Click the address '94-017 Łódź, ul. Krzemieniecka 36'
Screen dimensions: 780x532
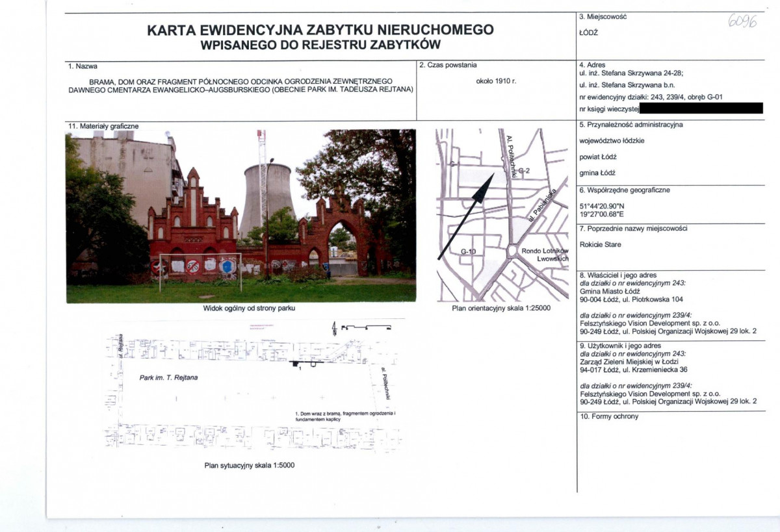tap(633, 370)
